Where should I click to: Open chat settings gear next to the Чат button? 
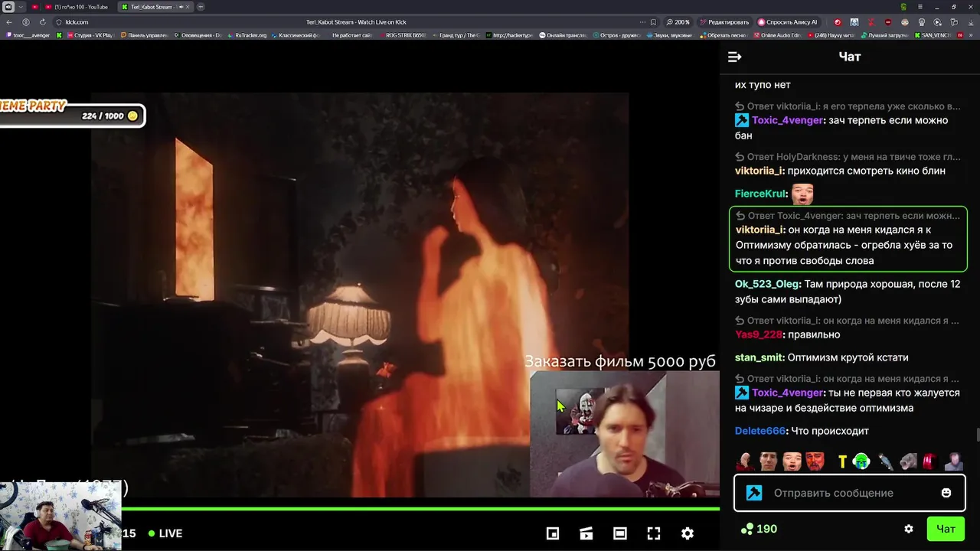909,529
